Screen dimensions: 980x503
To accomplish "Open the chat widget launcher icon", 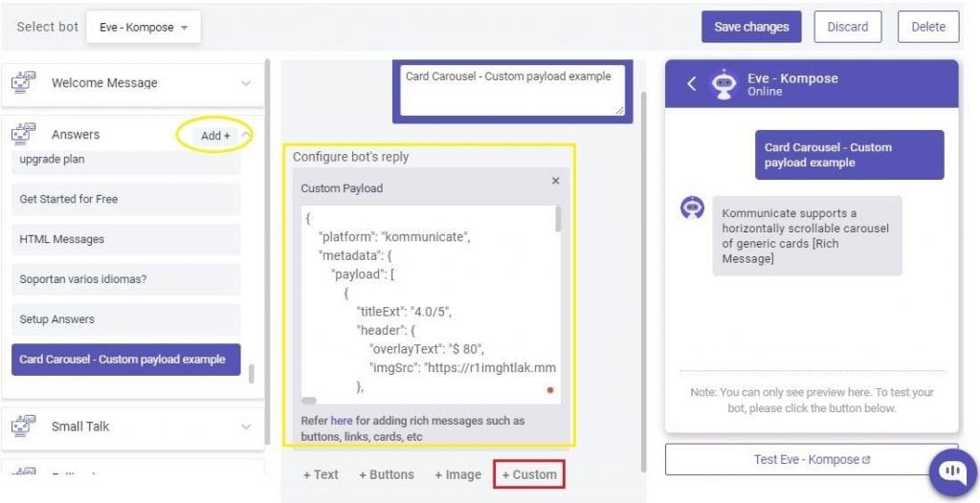I will [x=952, y=472].
